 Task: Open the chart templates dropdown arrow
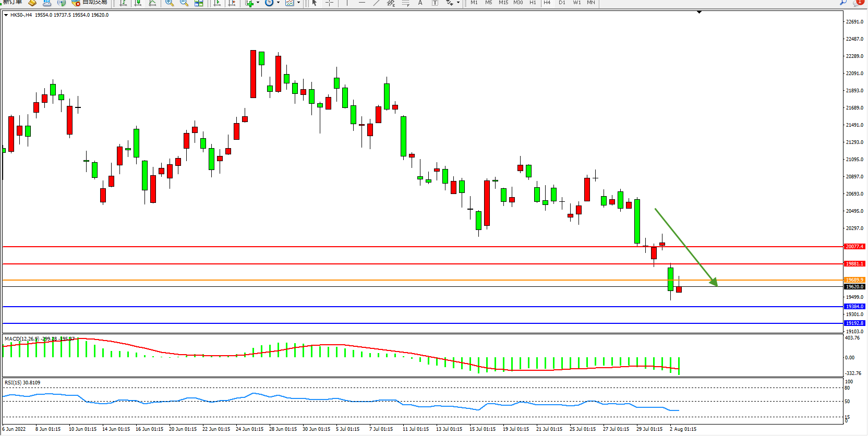tap(298, 3)
